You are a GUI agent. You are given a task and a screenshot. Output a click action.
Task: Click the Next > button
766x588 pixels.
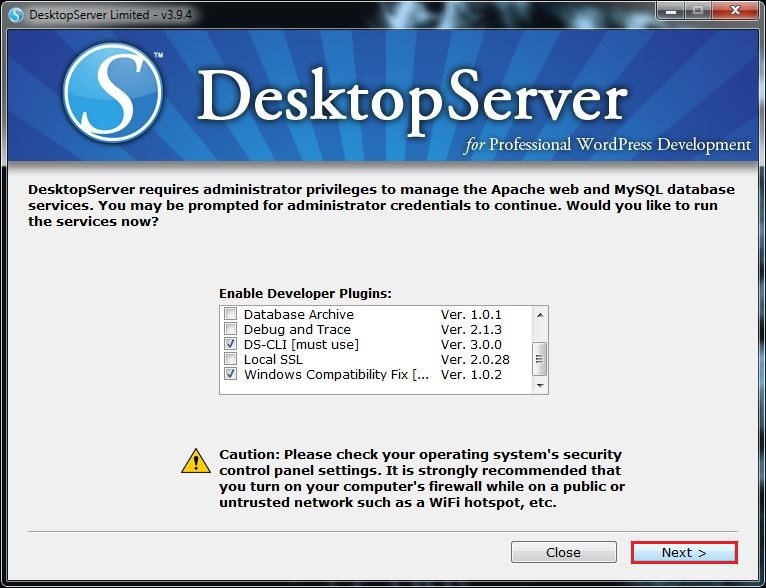coord(684,552)
